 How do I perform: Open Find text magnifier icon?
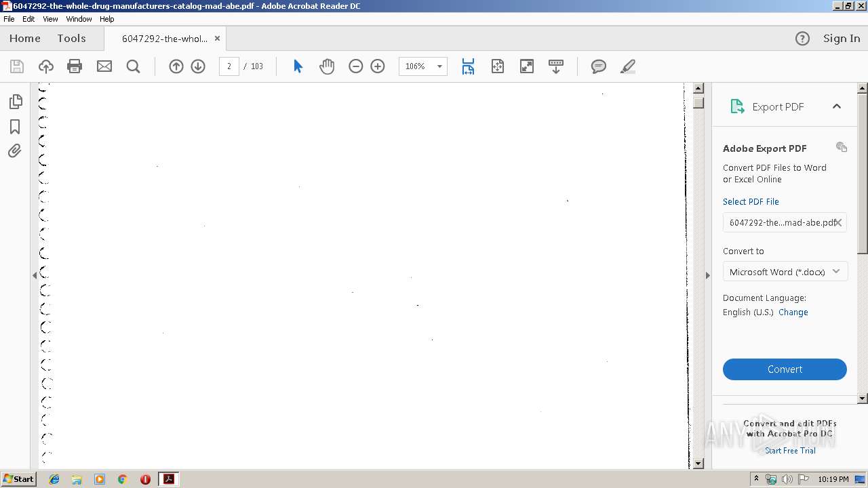tap(134, 66)
